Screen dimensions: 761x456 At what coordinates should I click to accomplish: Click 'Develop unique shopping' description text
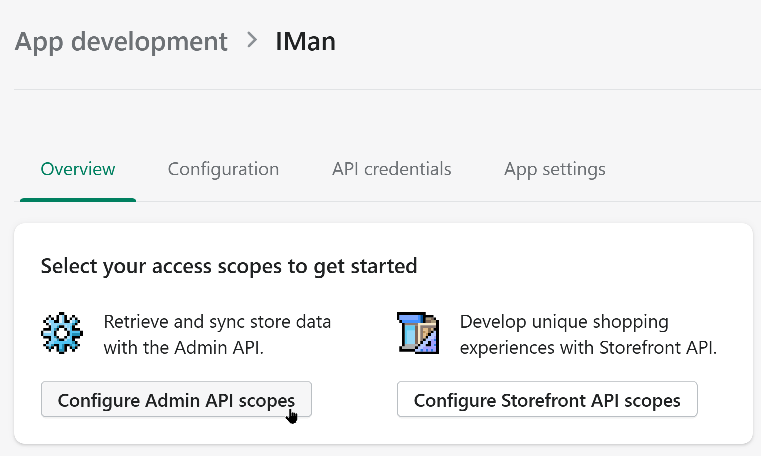tap(564, 323)
